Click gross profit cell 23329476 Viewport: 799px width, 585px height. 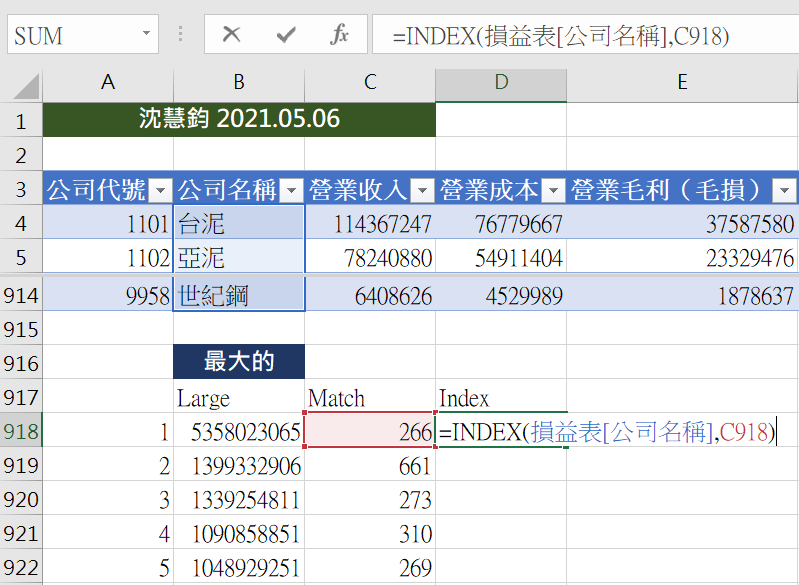683,256
